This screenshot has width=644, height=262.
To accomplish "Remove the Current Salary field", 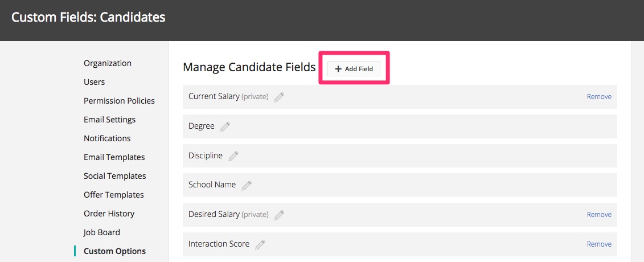I will point(599,97).
